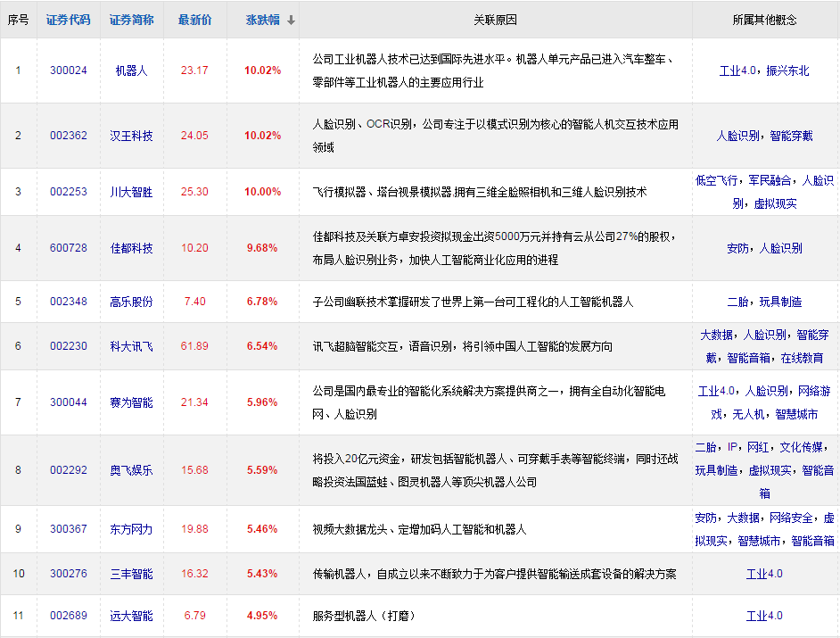Open stock code 300024 link
The height and width of the screenshot is (638, 840).
pyautogui.click(x=69, y=70)
